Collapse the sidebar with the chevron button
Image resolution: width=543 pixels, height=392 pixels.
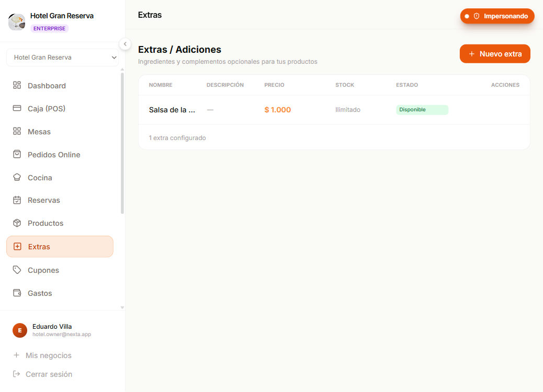[125, 44]
